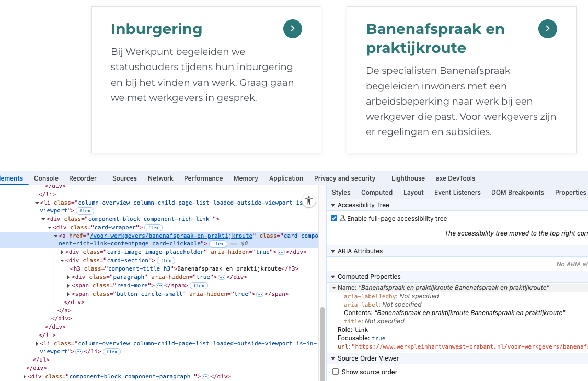This screenshot has width=588, height=381.
Task: Open the Recorder tab
Action: coord(83,178)
